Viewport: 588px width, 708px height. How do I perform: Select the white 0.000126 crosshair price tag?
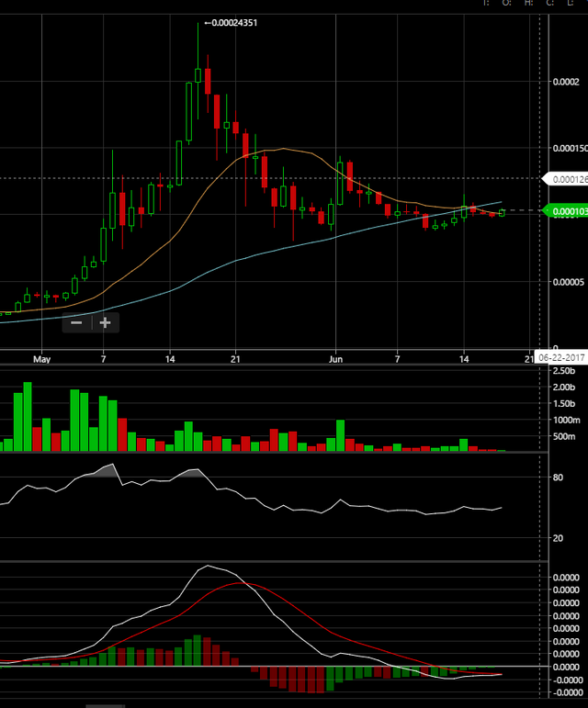click(565, 179)
